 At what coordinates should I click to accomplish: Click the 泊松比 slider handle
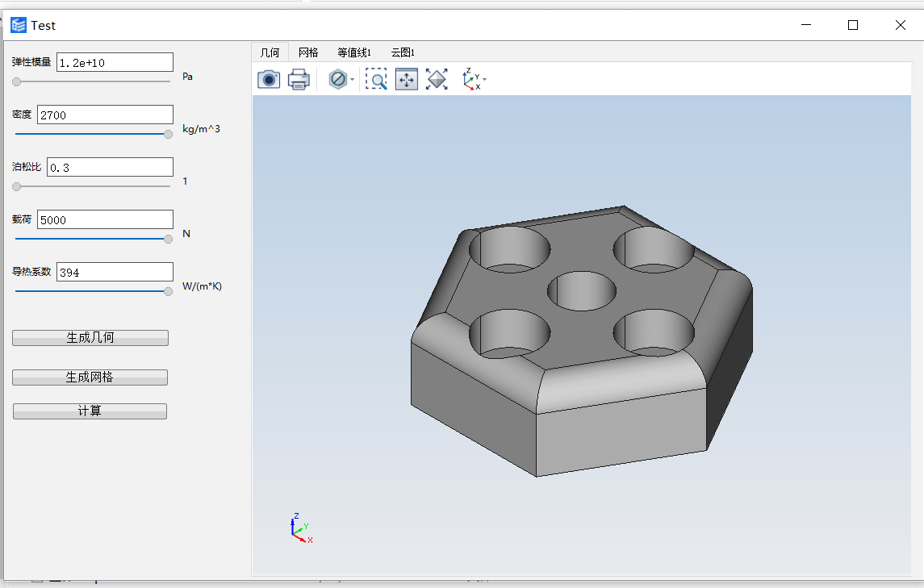(16, 186)
